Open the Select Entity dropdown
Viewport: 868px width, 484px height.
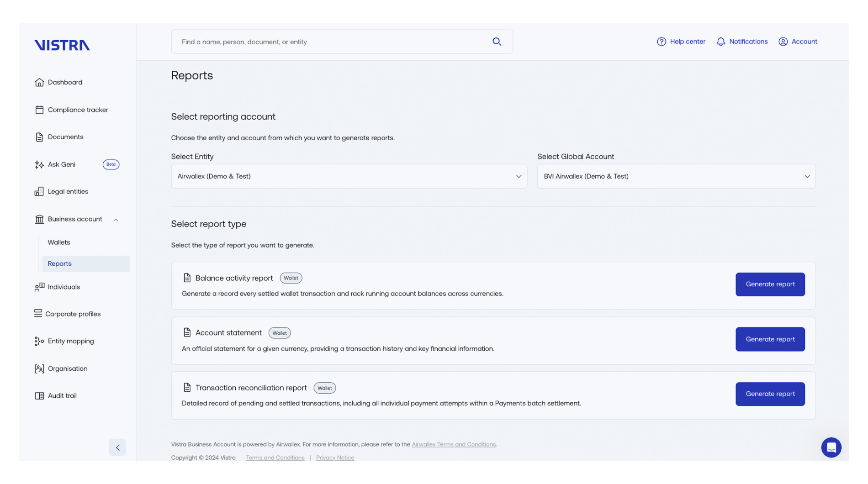point(349,176)
